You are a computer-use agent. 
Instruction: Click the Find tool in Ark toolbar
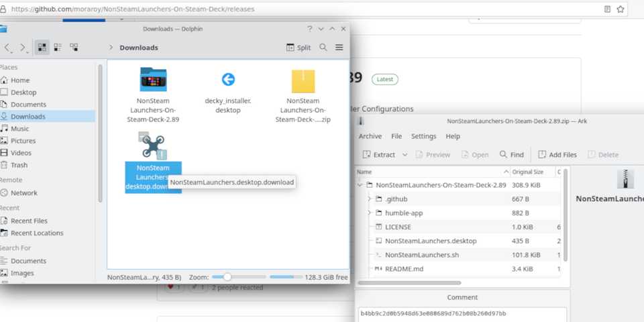pyautogui.click(x=512, y=154)
